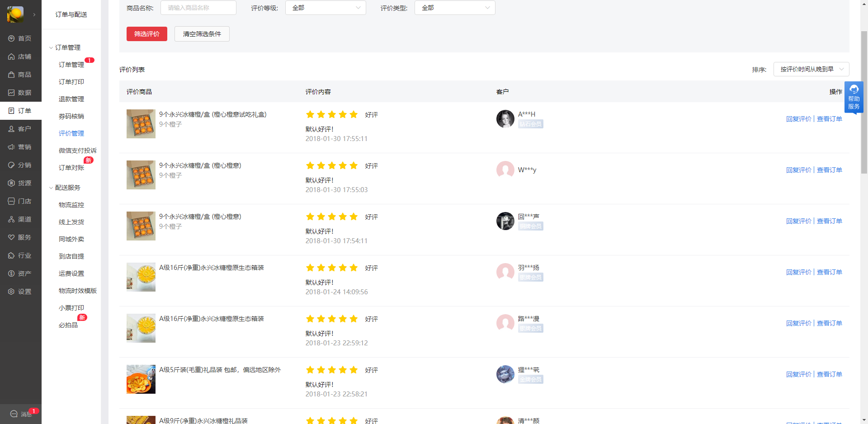Select 退款管理 in the submenu
This screenshot has height=424, width=868.
[71, 99]
